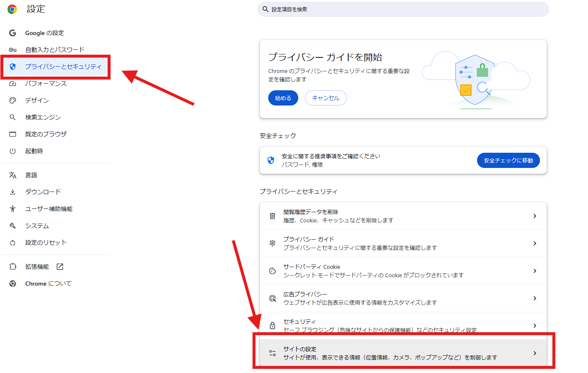Click the external link icon next to 拡張機能
The image size is (588, 373).
point(60,267)
